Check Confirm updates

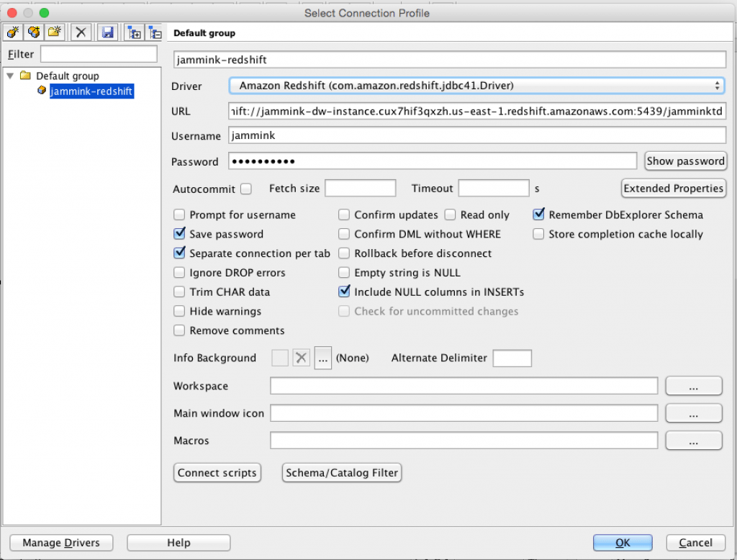coord(344,215)
